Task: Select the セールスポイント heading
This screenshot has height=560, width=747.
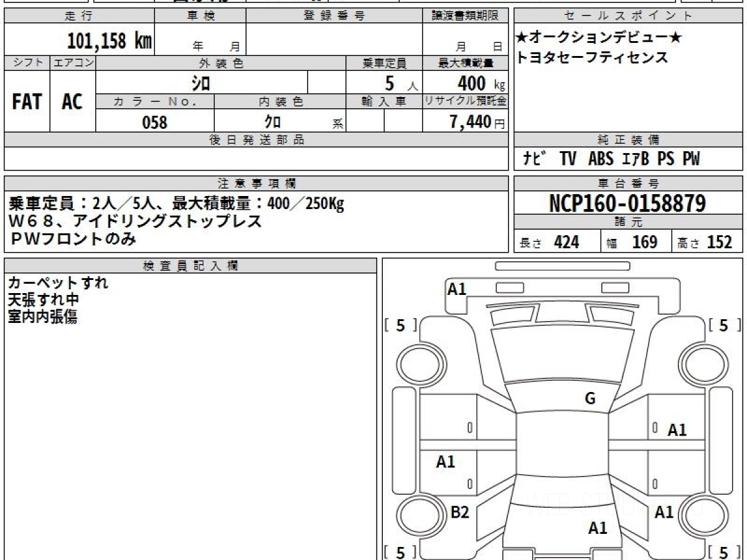Action: [x=628, y=16]
